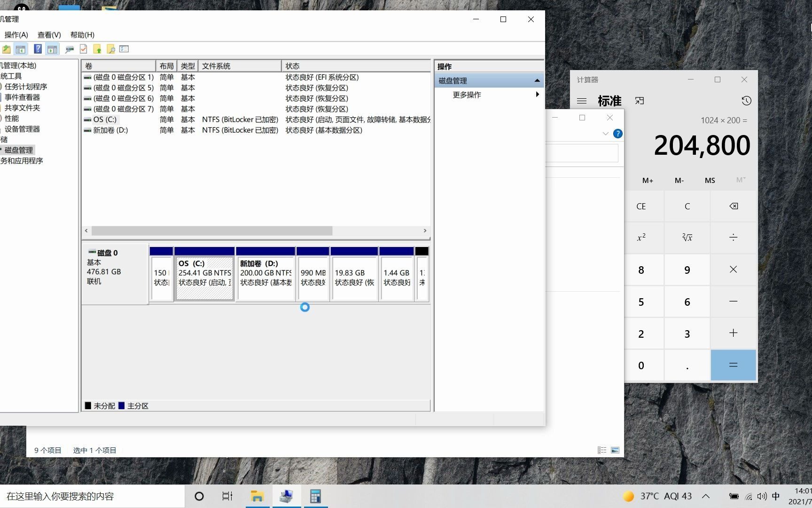This screenshot has height=508, width=812.
Task: Open the calculator hamburger navigation menu
Action: pyautogui.click(x=582, y=101)
